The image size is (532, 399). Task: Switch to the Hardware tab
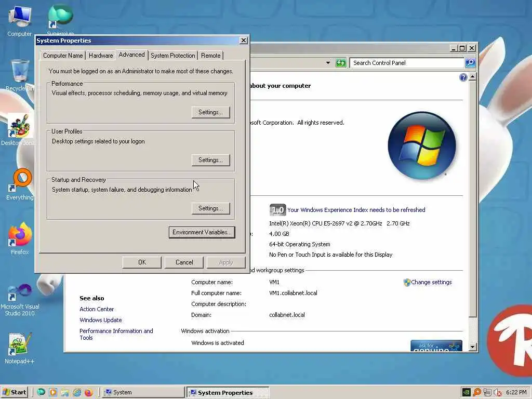tap(101, 55)
